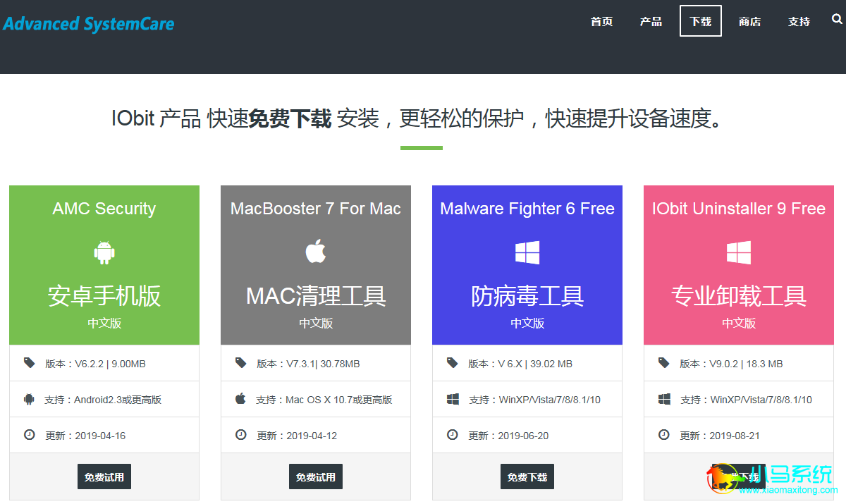
Task: Click 免费下载 button for Malware Fighter 6
Action: [527, 477]
